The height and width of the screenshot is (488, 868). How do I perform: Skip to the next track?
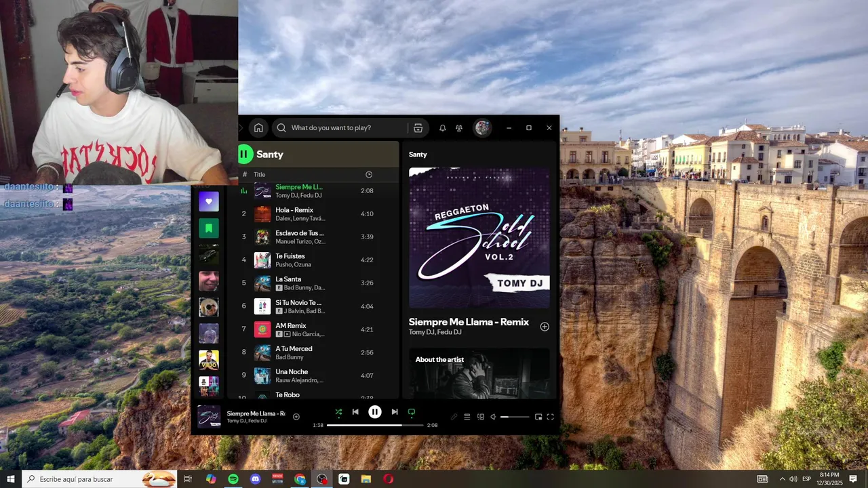pyautogui.click(x=395, y=412)
